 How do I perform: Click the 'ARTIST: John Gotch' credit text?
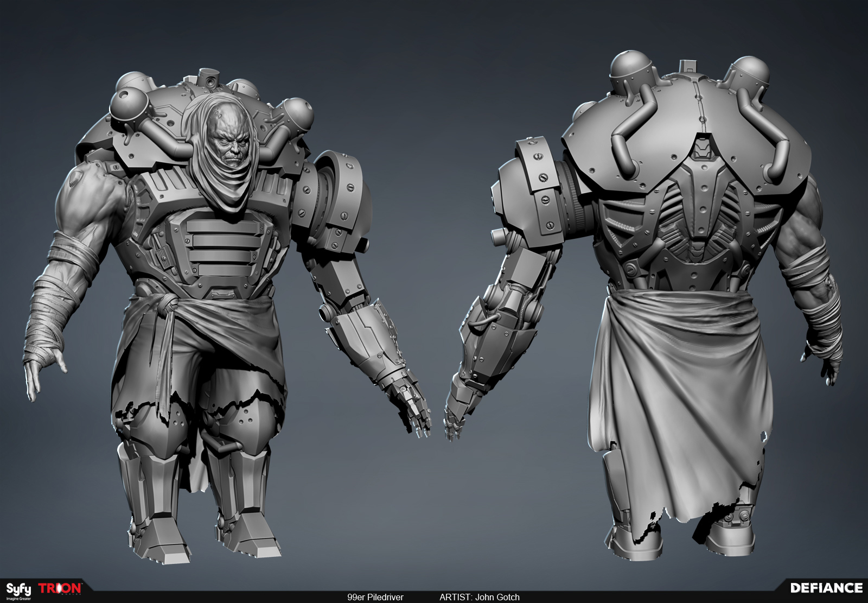point(480,597)
